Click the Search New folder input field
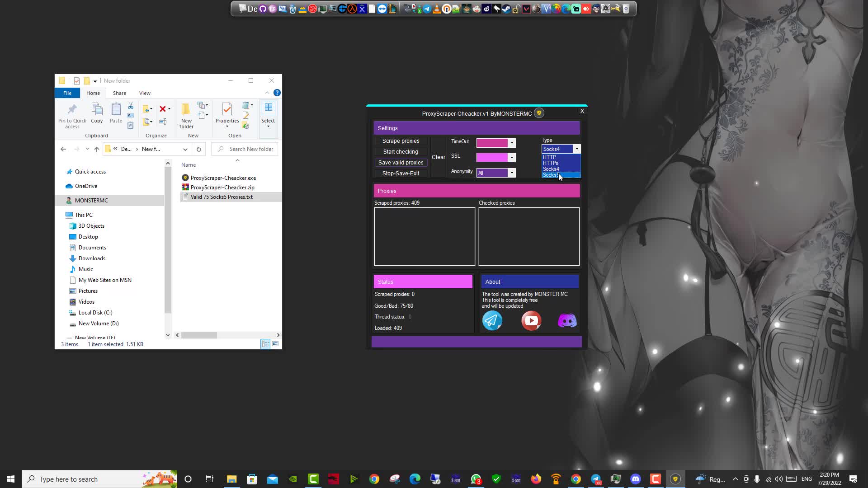The width and height of the screenshot is (868, 488). 251,149
